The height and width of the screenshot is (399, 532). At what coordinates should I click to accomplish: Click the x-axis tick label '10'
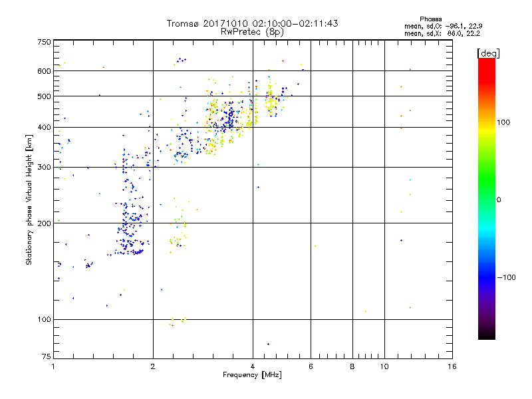(384, 366)
